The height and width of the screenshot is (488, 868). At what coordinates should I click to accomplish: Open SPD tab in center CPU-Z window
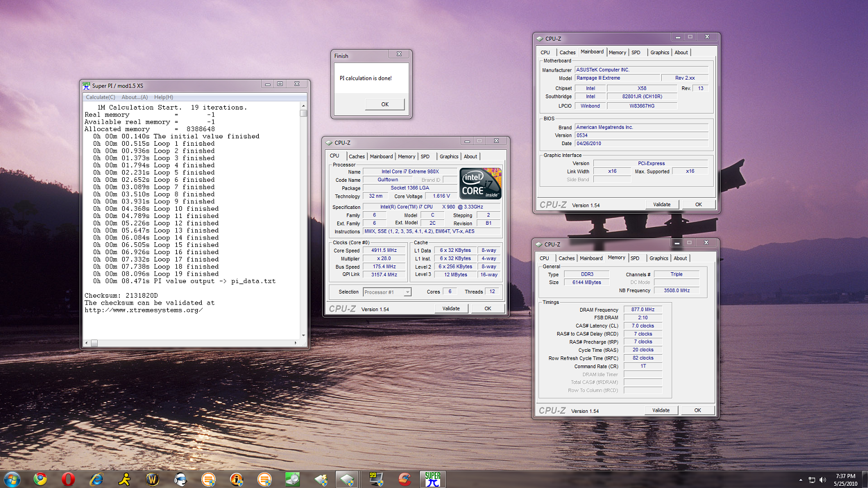coord(426,156)
